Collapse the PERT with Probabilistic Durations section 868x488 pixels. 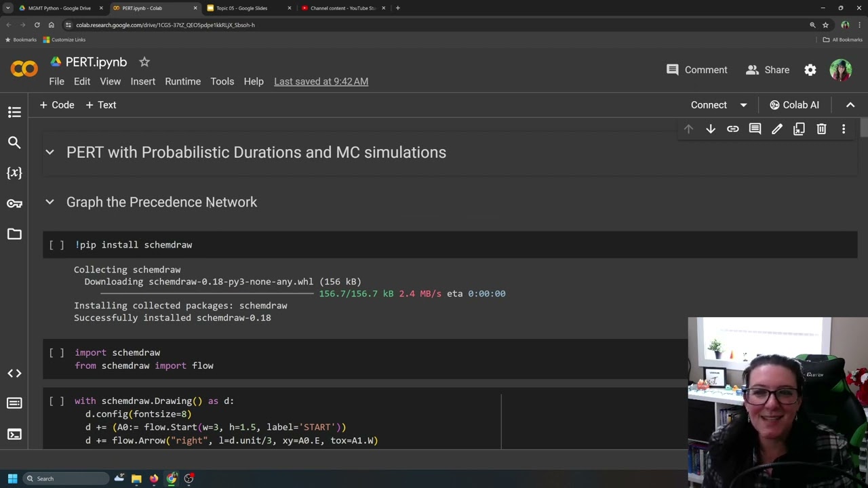point(50,152)
